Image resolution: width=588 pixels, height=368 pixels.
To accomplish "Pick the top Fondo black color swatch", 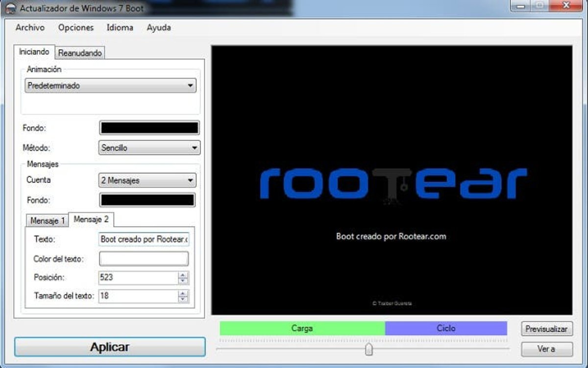I will click(149, 128).
